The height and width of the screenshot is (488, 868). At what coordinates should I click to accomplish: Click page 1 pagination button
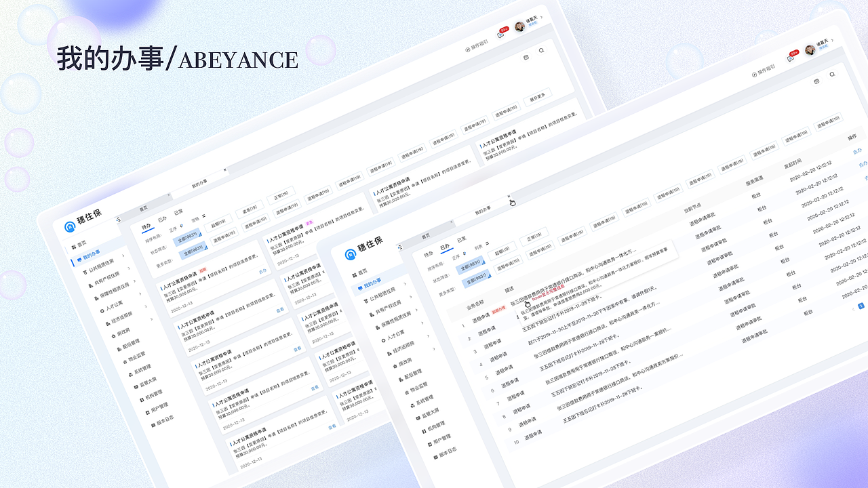(861, 306)
